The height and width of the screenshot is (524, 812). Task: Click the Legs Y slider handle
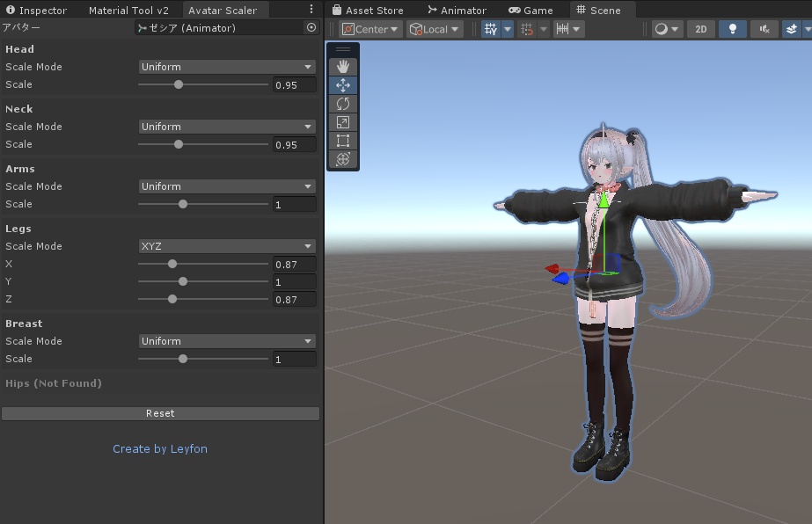pos(183,281)
